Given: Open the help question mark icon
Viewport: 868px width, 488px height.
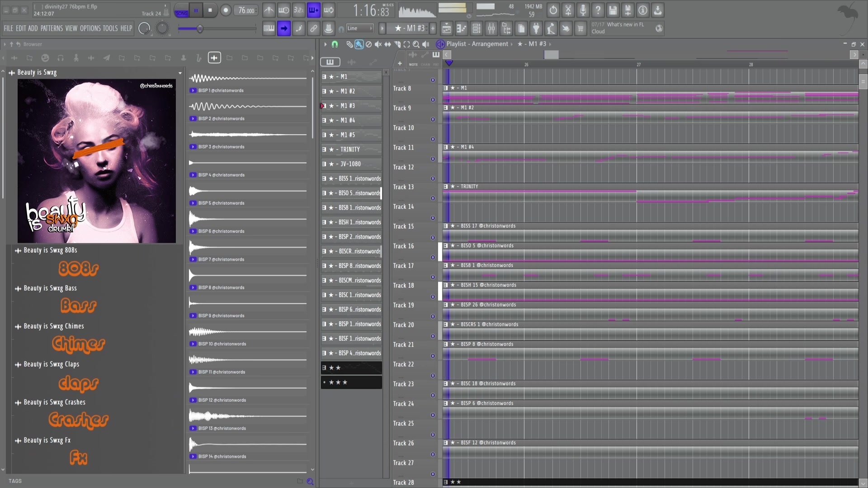Looking at the screenshot, I should point(598,10).
